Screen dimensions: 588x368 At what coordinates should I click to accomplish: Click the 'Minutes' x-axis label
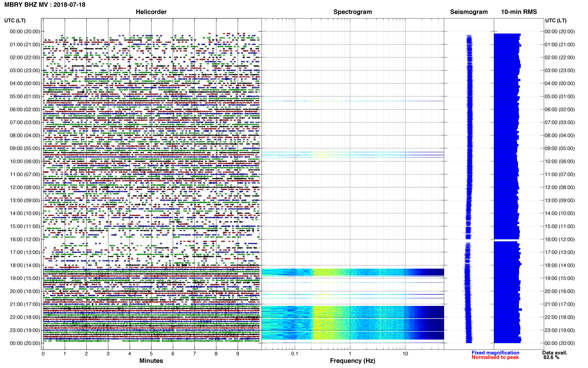[x=151, y=361]
